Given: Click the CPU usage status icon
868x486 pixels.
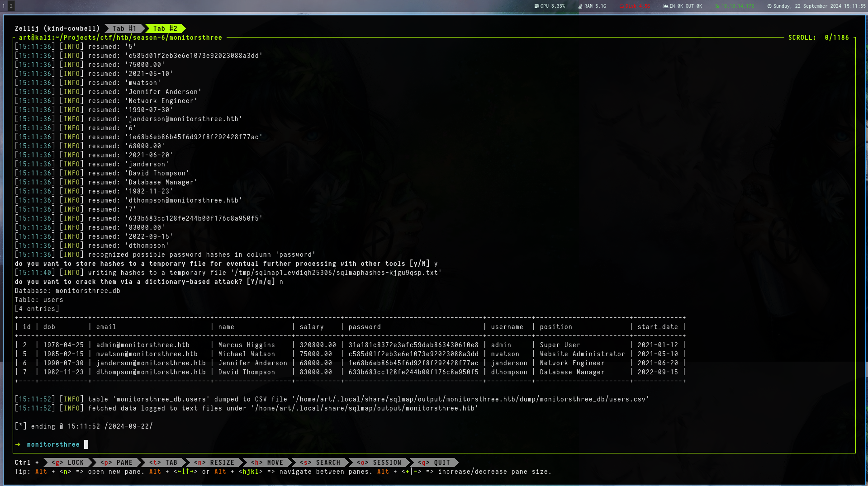Looking at the screenshot, I should [537, 6].
